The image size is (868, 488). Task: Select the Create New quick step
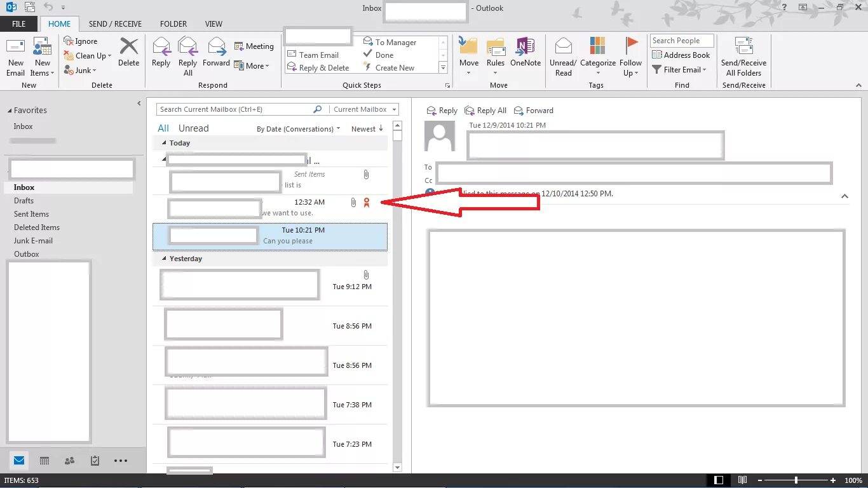(x=388, y=68)
